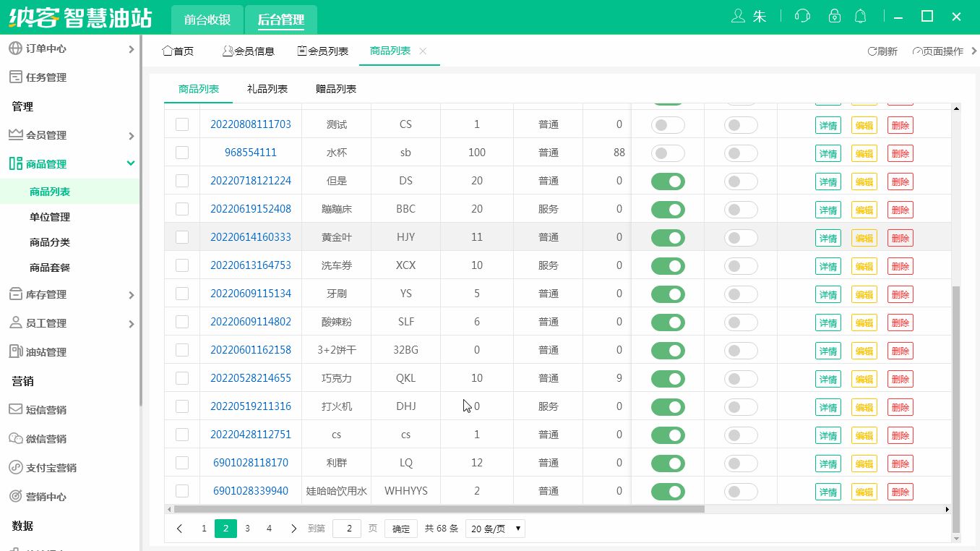Open the 20条/页 page size dropdown
This screenshot has width=980, height=551.
click(x=495, y=529)
